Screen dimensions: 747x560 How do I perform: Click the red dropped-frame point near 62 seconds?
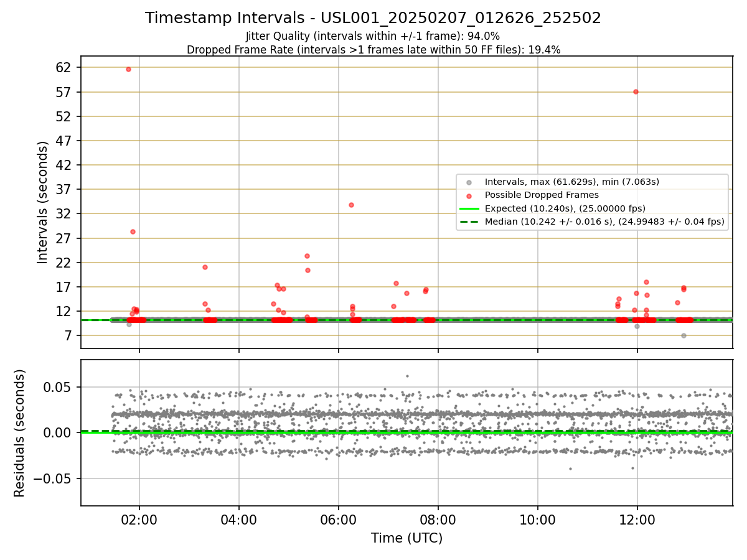128,69
